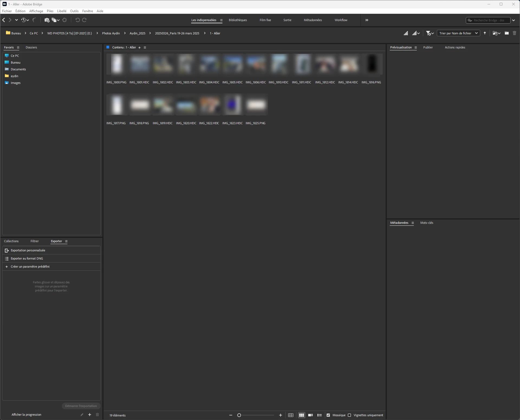
Task: Switch to the Dossiers tab
Action: click(31, 47)
